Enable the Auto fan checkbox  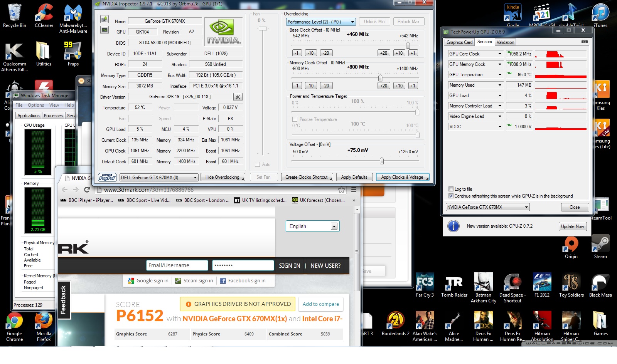tap(258, 164)
